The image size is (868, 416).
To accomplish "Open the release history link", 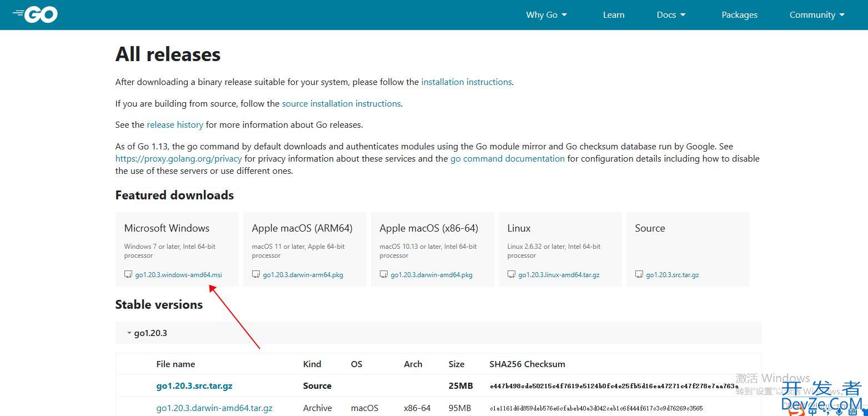I will coord(175,124).
